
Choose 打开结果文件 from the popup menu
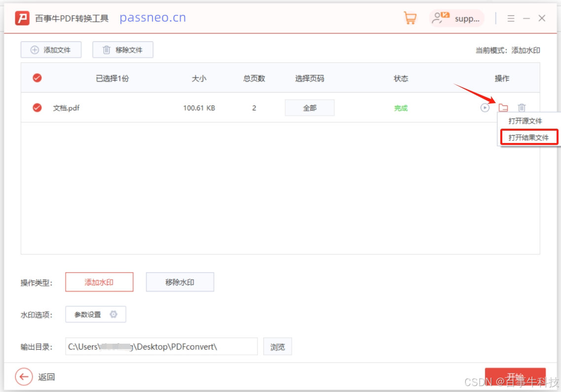tap(529, 138)
